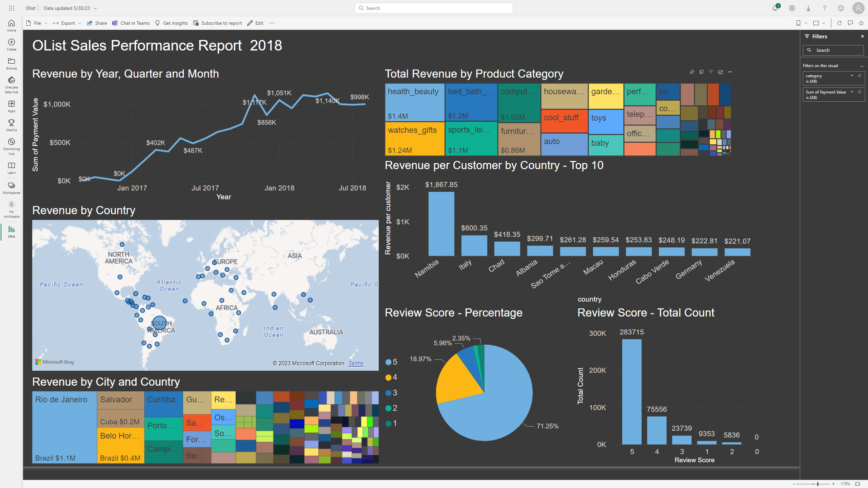
Task: Open the Learn section
Action: [x=12, y=168]
